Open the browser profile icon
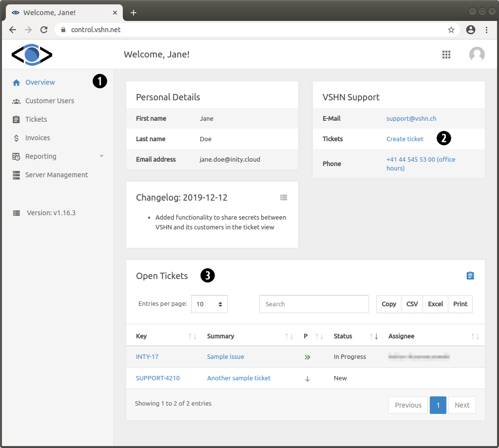 pos(471,30)
